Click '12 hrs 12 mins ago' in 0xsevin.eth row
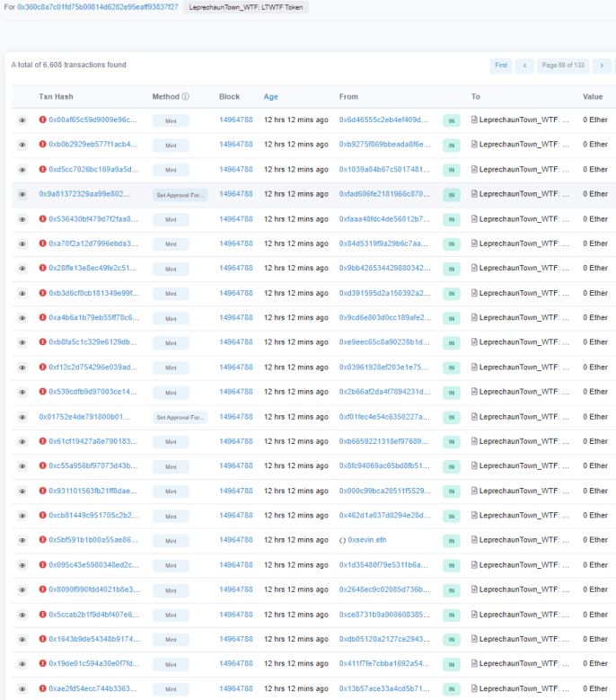This screenshot has height=700, width=616. [296, 540]
